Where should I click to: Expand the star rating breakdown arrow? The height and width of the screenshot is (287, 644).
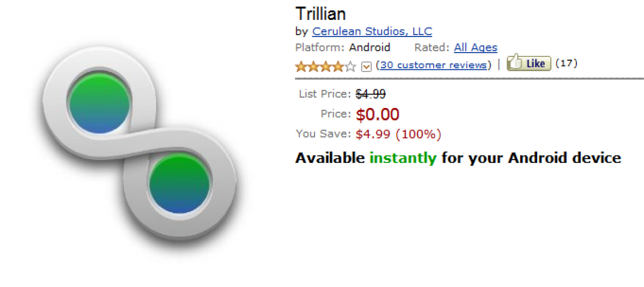pos(367,67)
